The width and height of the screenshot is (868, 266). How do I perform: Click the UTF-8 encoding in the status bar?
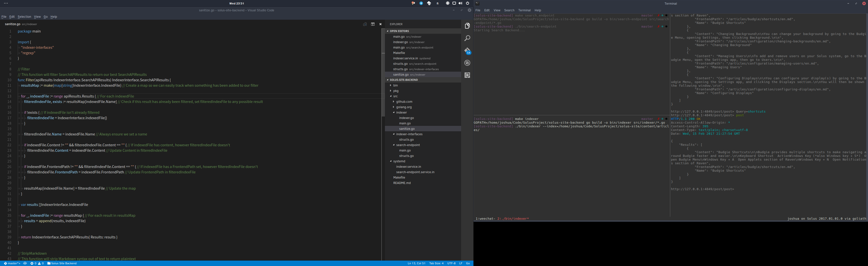pyautogui.click(x=452, y=263)
